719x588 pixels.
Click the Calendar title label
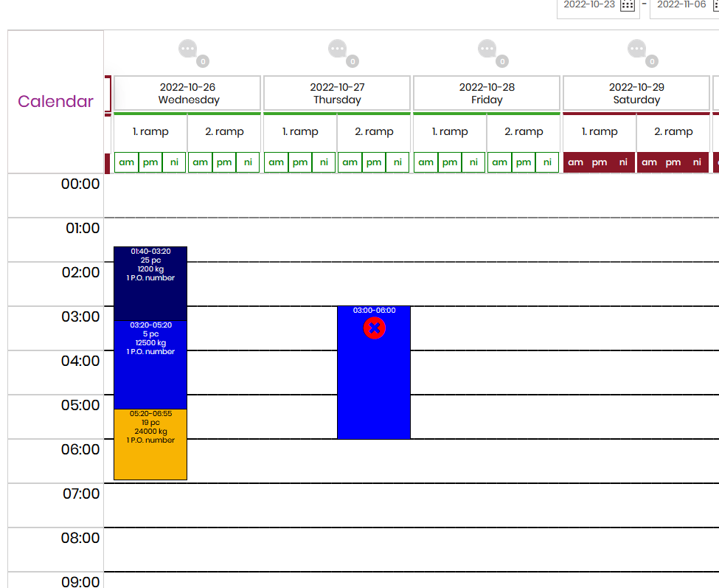point(55,102)
